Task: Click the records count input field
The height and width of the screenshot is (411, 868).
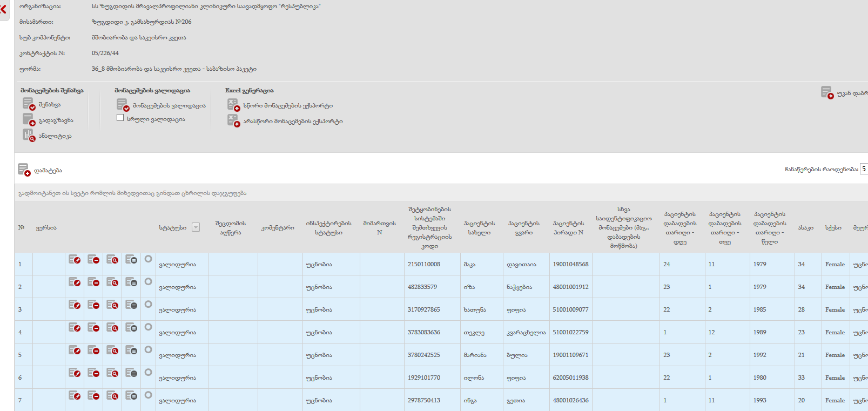Action: coord(864,169)
